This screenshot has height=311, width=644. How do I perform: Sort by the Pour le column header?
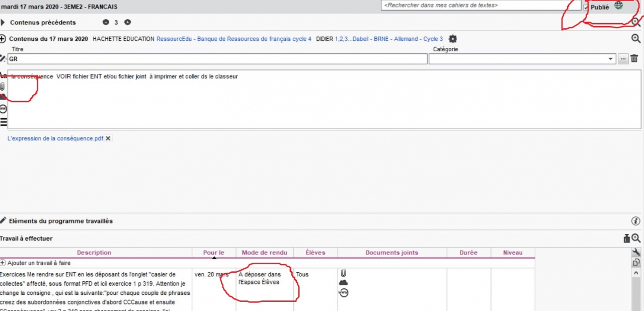(214, 253)
